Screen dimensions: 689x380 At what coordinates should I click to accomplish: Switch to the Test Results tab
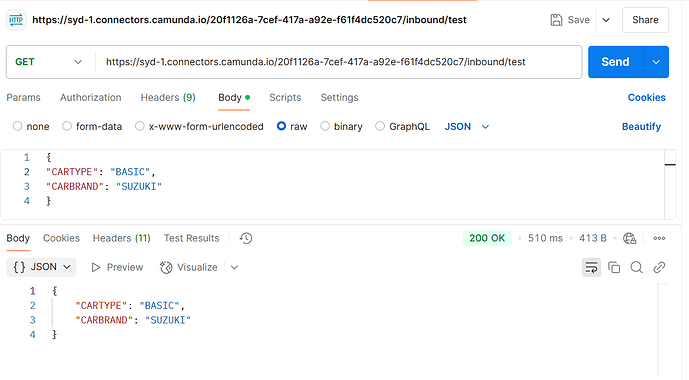pos(191,238)
